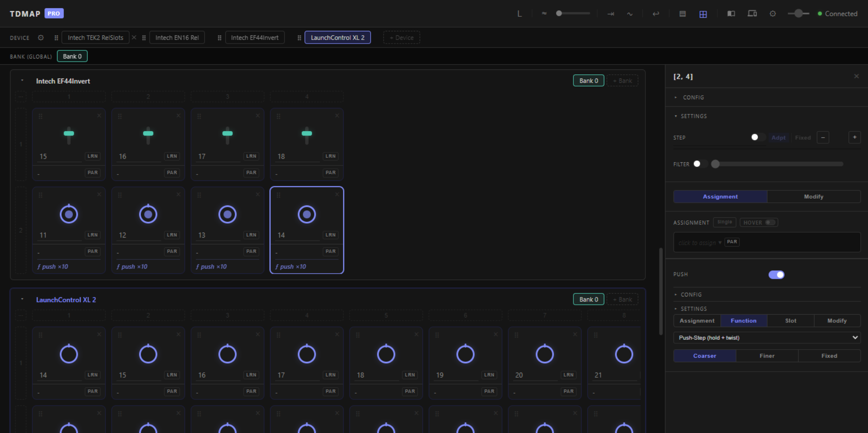
Task: Click the open book panel icon
Action: click(x=731, y=14)
